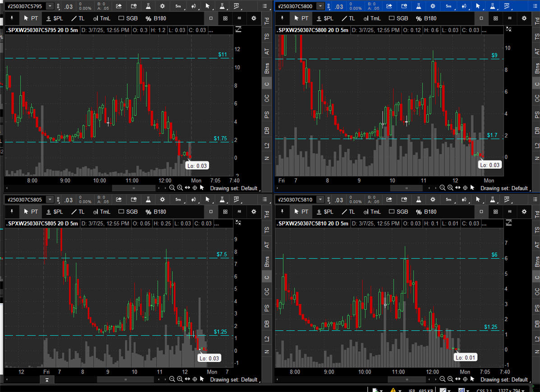Click $7.5 price level line label
Screen dimensions: 540x392
click(222, 254)
